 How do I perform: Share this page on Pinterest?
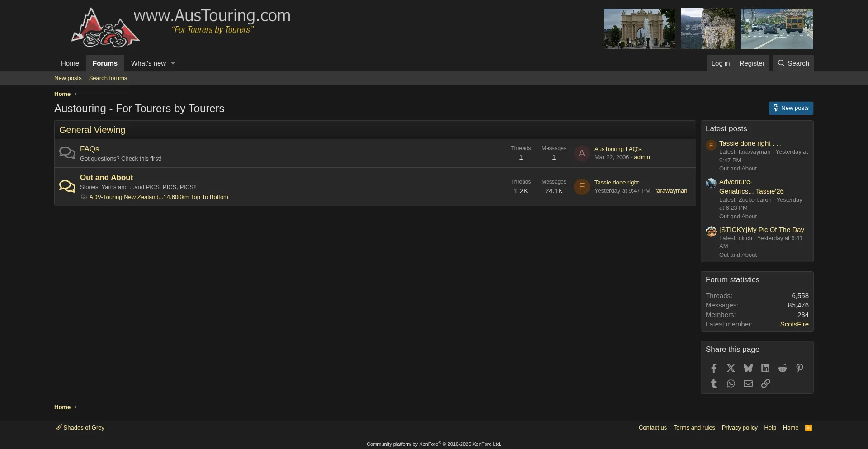coord(799,368)
